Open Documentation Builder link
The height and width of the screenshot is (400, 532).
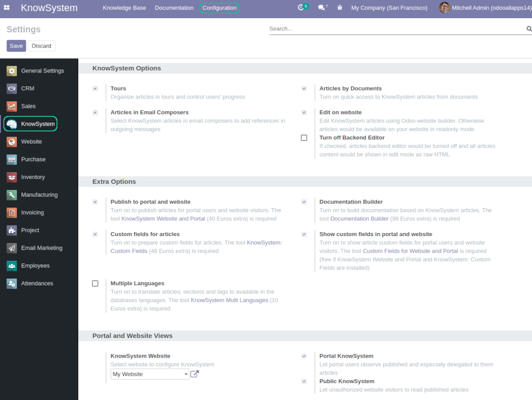359,219
